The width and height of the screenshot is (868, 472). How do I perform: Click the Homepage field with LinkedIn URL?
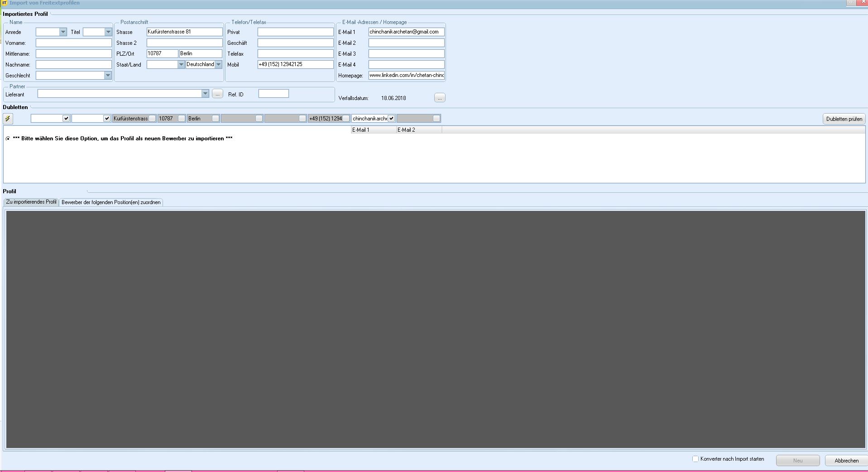(407, 76)
